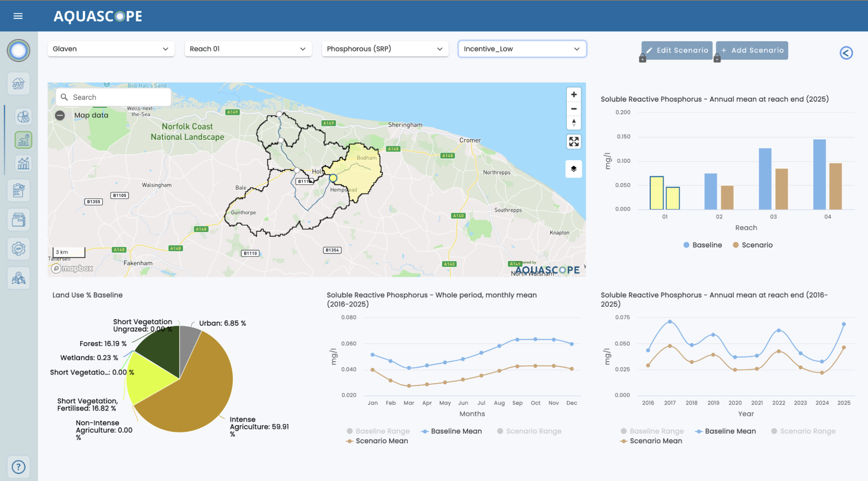Image resolution: width=868 pixels, height=481 pixels.
Task: Toggle Scenario series in the bar chart legend
Action: [x=753, y=245]
